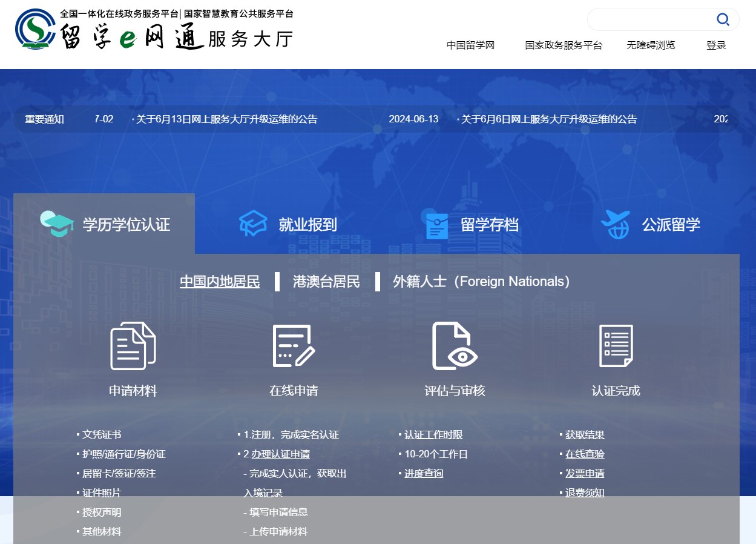Open the 6月6日 upgrade maintenance notice
This screenshot has width=756, height=544.
coord(549,119)
